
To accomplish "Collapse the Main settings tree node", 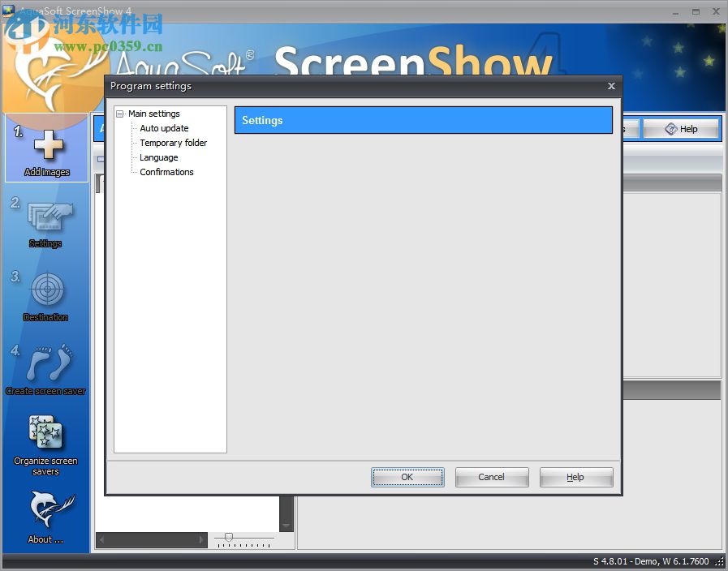I will (x=118, y=114).
